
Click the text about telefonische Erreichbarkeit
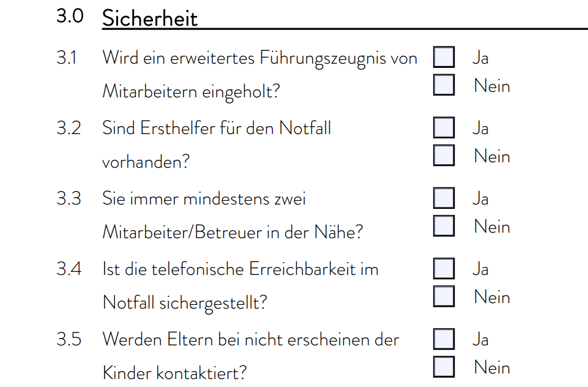[x=240, y=285]
